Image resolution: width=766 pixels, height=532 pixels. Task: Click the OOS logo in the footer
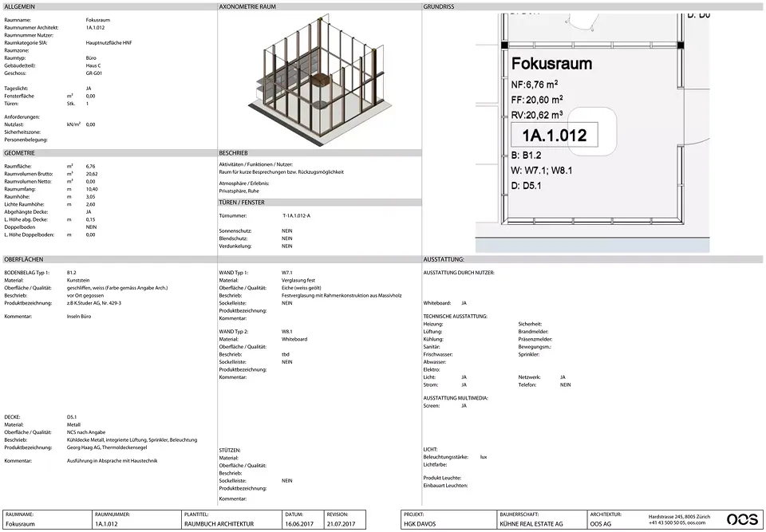pyautogui.click(x=743, y=518)
